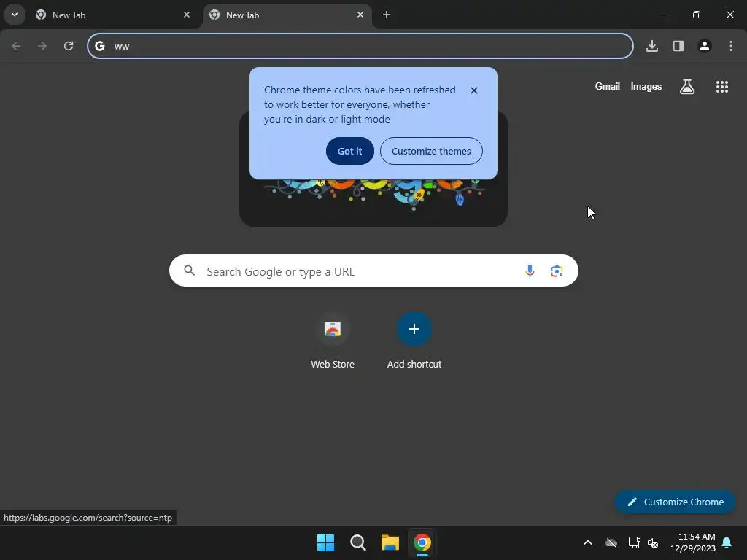Open the Web Store shortcut

click(x=333, y=341)
